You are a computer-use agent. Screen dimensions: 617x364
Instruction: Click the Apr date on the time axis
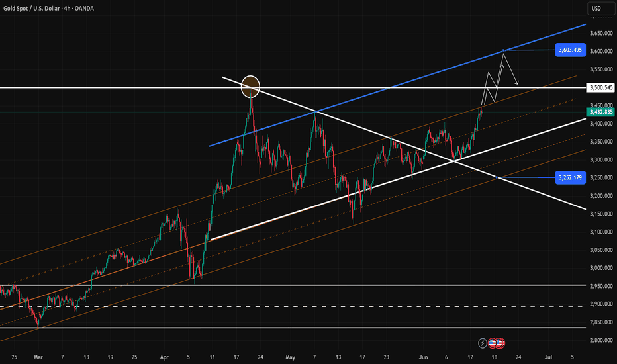pyautogui.click(x=164, y=357)
